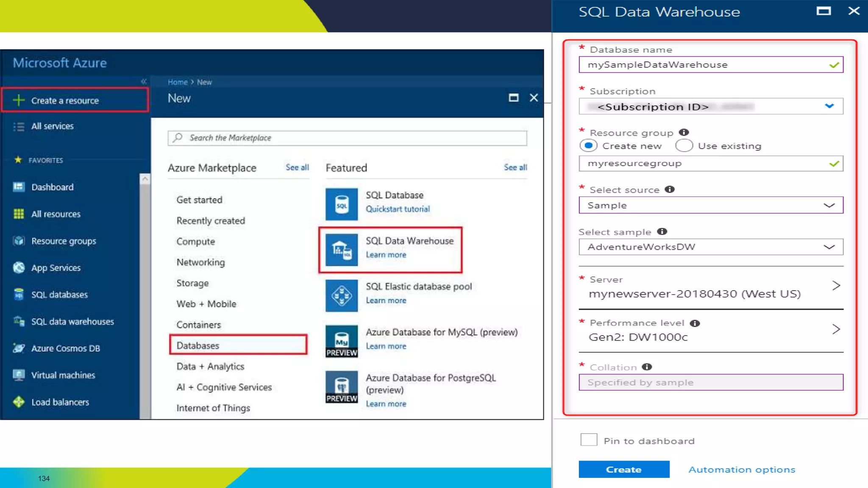Click the Favorites star icon
The height and width of the screenshot is (488, 868).
click(x=18, y=160)
